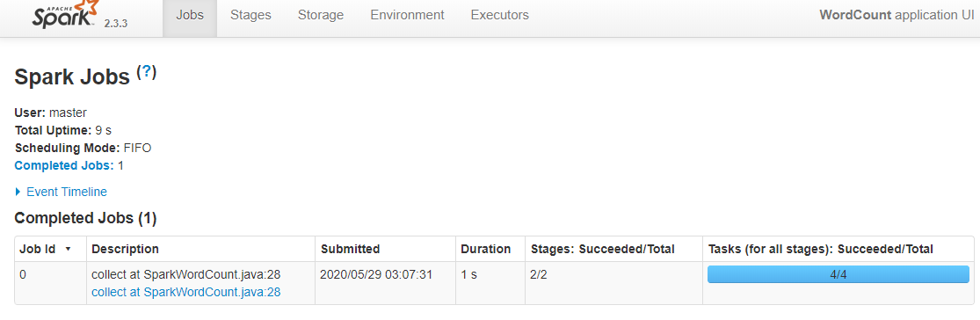Sort by Duration column header
This screenshot has height=320, width=980.
[x=486, y=249]
